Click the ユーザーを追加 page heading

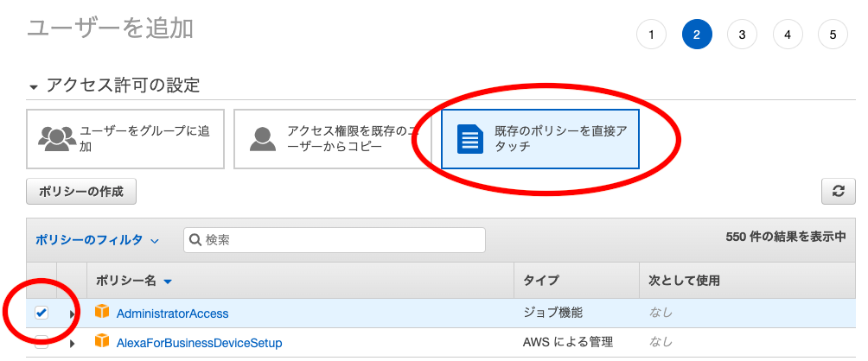tap(110, 28)
